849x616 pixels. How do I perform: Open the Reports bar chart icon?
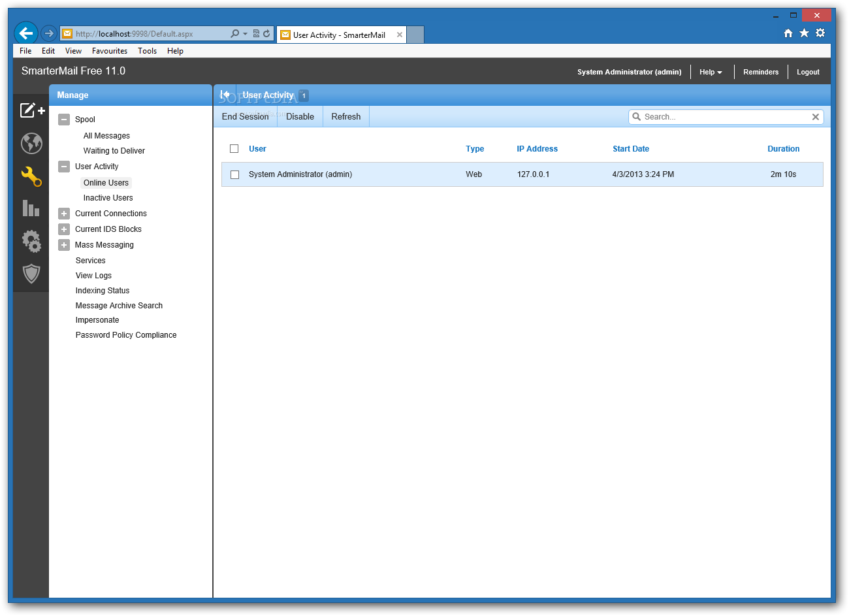click(31, 208)
